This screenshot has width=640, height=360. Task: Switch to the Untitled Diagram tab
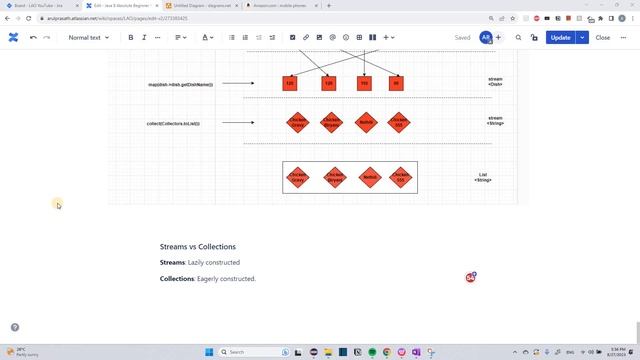click(202, 6)
